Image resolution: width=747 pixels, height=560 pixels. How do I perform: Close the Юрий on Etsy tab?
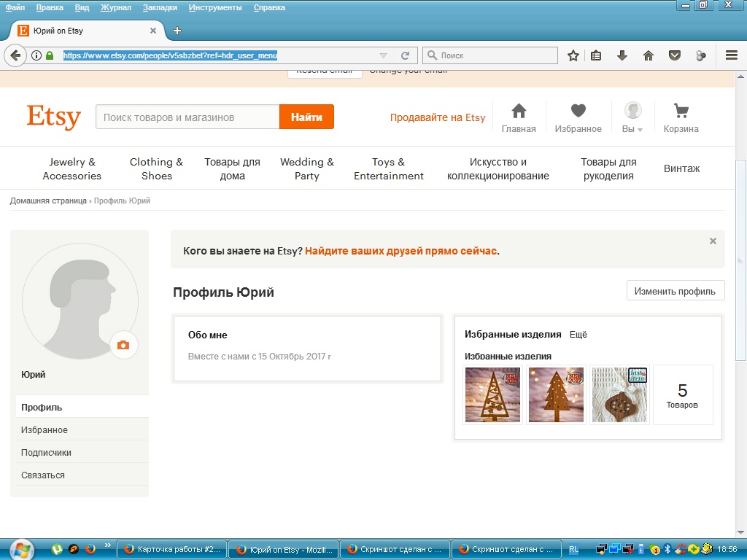(153, 31)
